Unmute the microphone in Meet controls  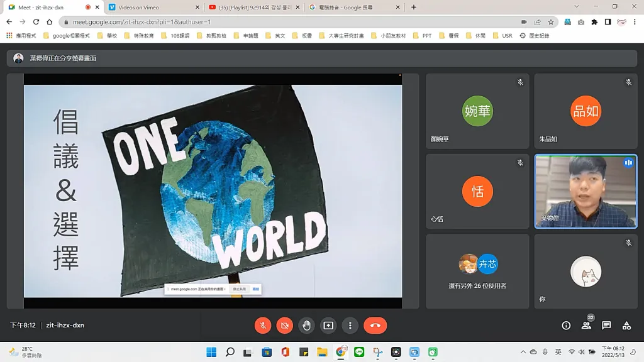[x=263, y=326]
